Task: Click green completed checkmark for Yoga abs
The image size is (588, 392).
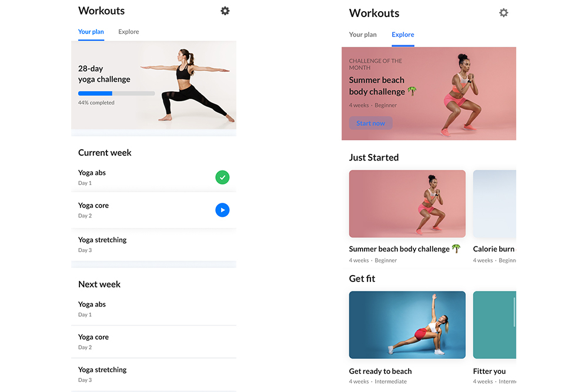Action: (x=222, y=177)
